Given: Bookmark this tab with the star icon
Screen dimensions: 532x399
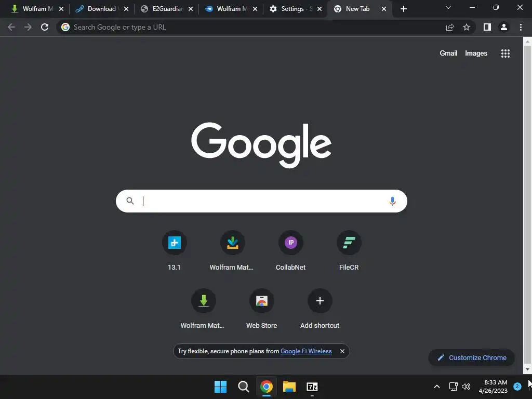Looking at the screenshot, I should 467,27.
